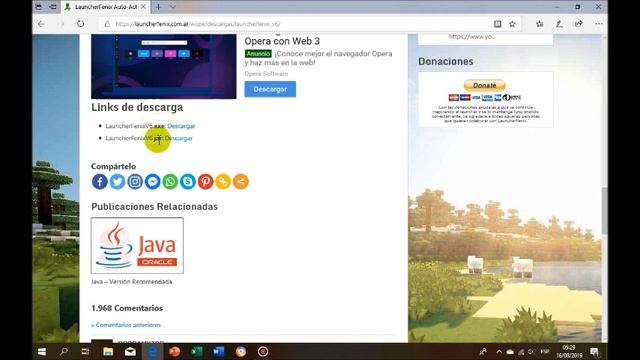
Task: Share the page on Twitter
Action: [x=117, y=182]
